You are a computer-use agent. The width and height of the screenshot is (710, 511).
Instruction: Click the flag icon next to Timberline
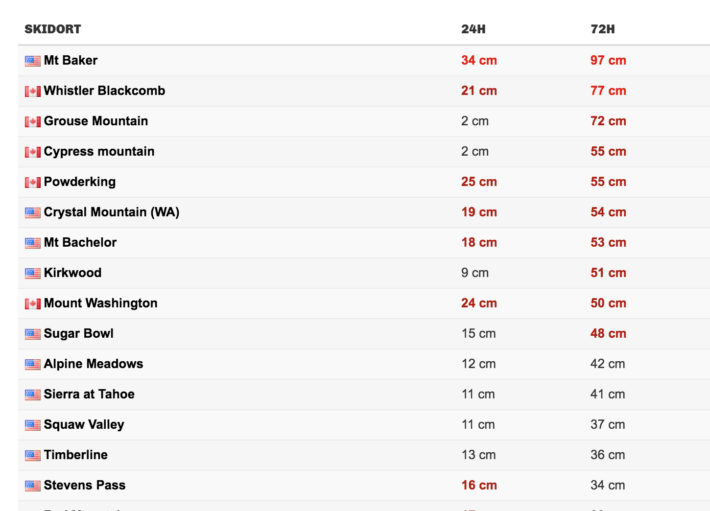click(33, 455)
